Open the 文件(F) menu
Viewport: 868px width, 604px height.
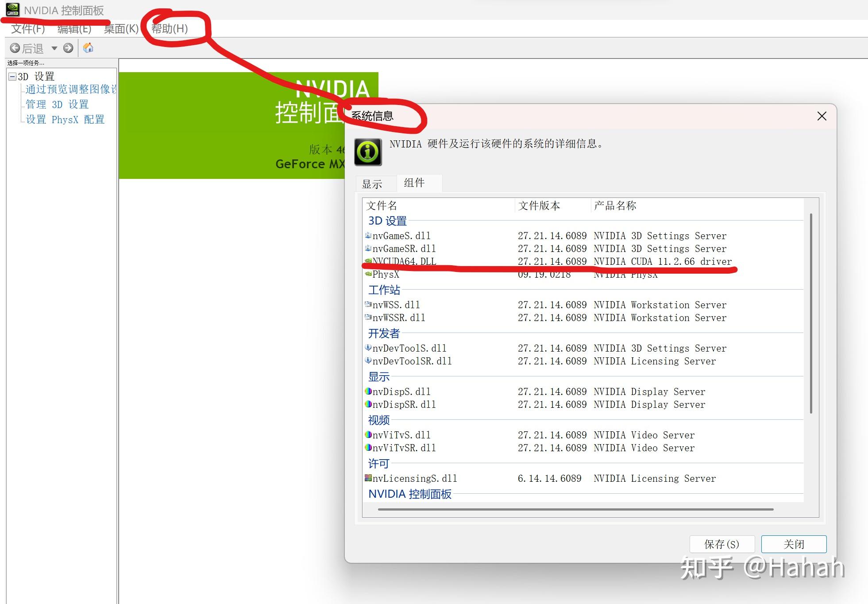coord(28,29)
